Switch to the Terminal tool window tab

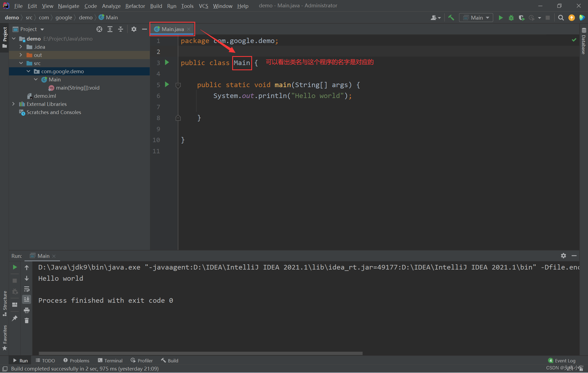tap(110, 360)
